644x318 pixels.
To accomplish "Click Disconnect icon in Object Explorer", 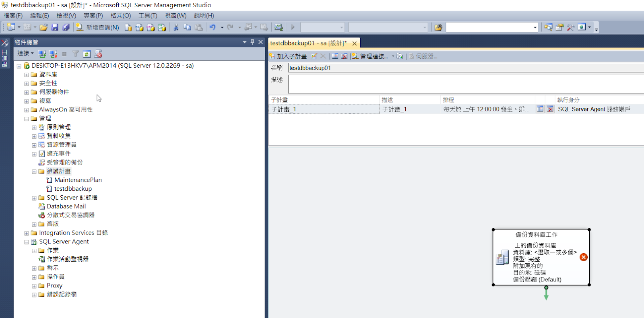I will pos(53,54).
